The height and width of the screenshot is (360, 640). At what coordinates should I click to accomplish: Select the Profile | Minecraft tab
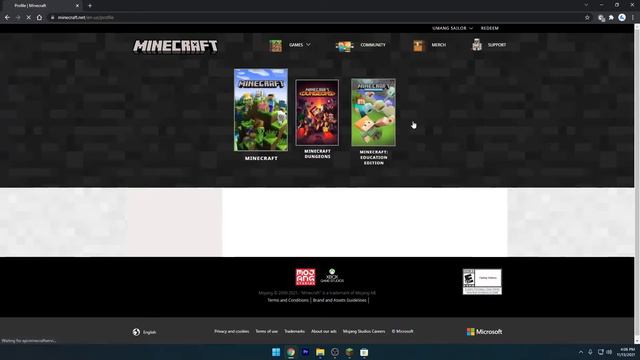41,6
